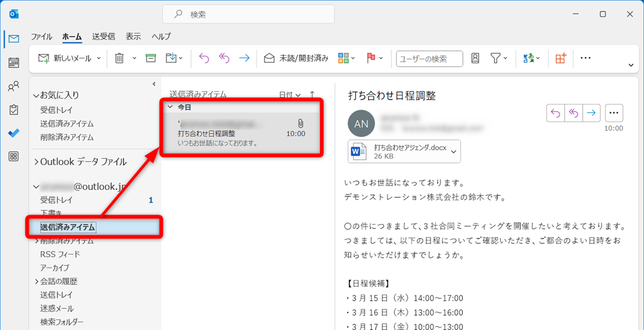Image resolution: width=644 pixels, height=330 pixels.
Task: Open the People contacts icon
Action: [14, 86]
